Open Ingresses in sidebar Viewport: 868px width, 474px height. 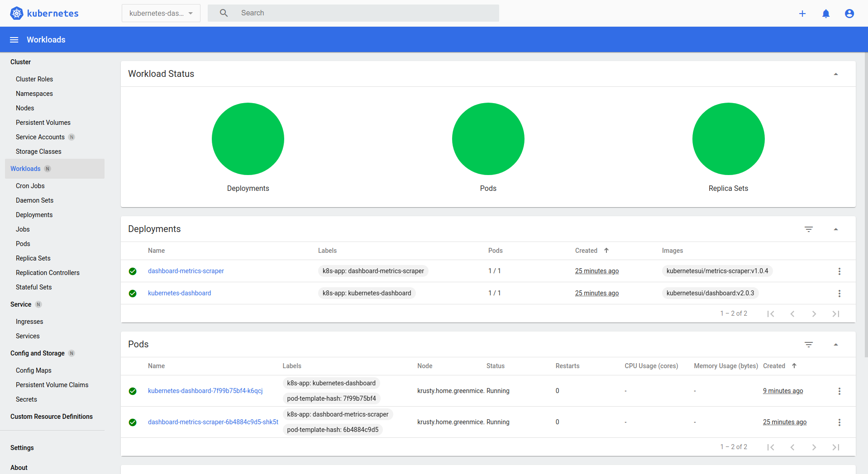click(x=29, y=322)
